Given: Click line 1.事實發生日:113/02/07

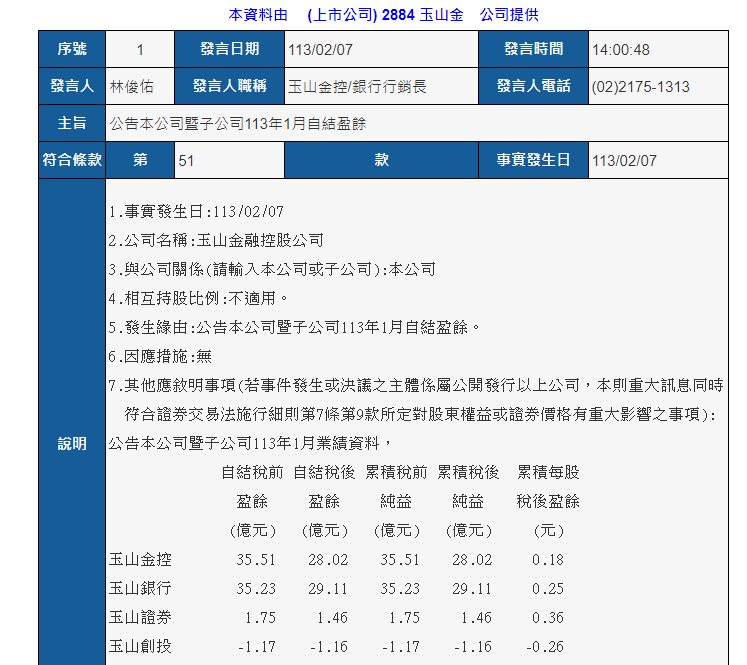Looking at the screenshot, I should (196, 212).
